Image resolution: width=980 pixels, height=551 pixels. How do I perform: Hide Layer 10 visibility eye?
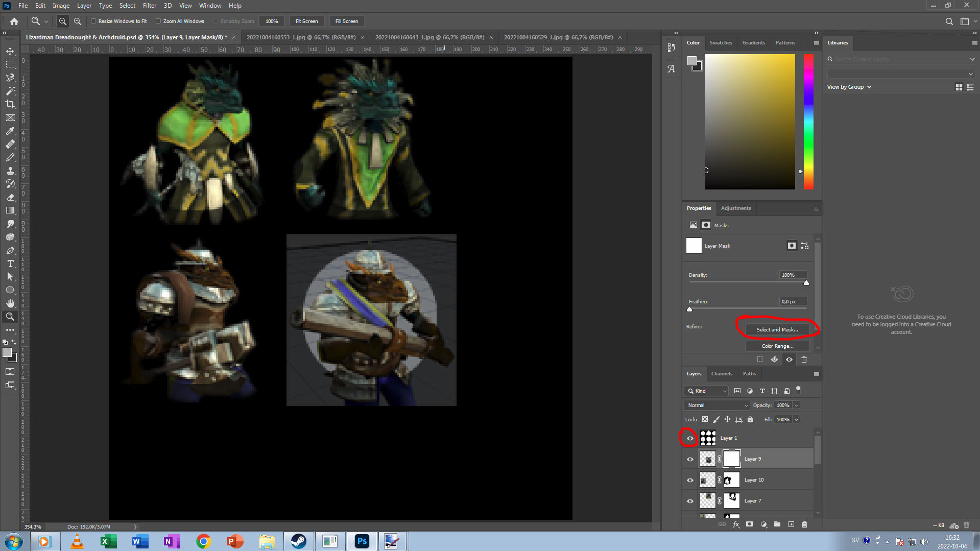click(x=690, y=480)
